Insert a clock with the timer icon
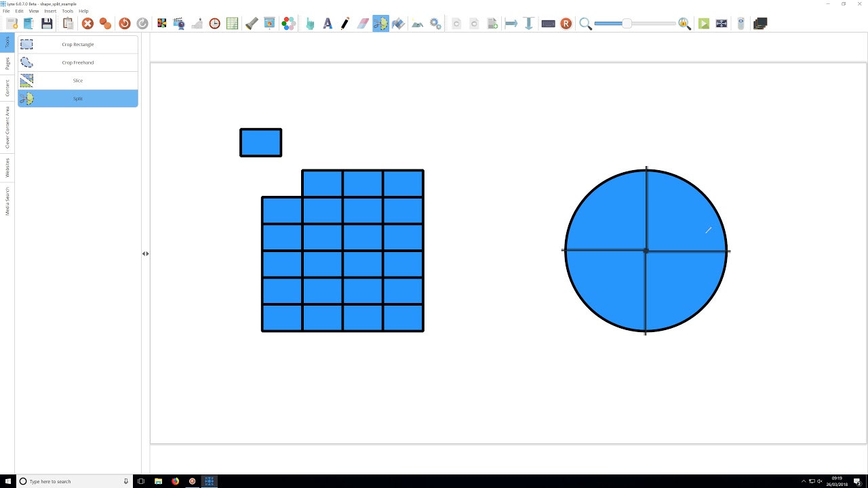 (x=215, y=24)
